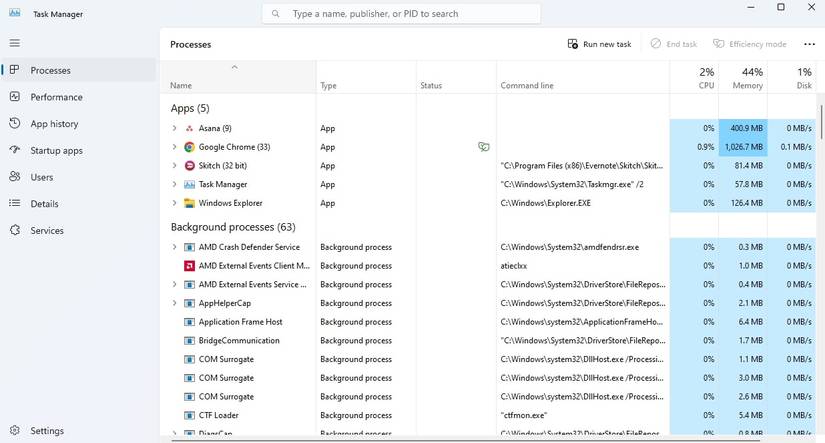Viewport: 825px width, 443px height.
Task: Toggle Efficiency mode
Action: point(748,44)
